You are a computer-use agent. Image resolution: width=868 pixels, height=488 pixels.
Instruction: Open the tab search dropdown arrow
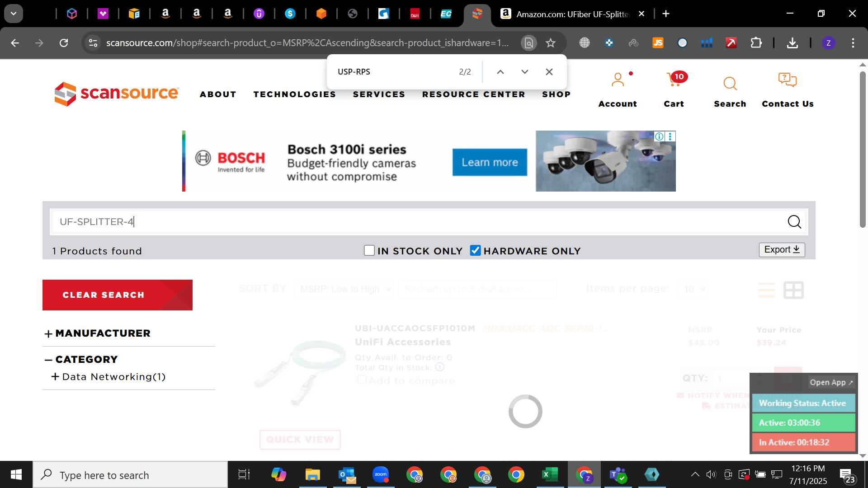14,14
